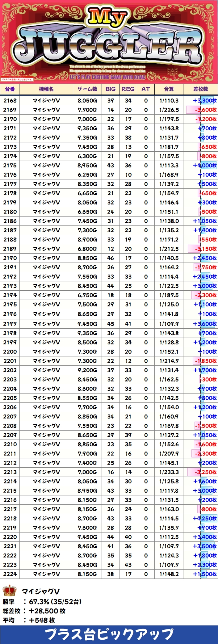This screenshot has height=644, width=218.
Task: Click the +4,000枚 difference in row 2175
Action: tap(205, 165)
